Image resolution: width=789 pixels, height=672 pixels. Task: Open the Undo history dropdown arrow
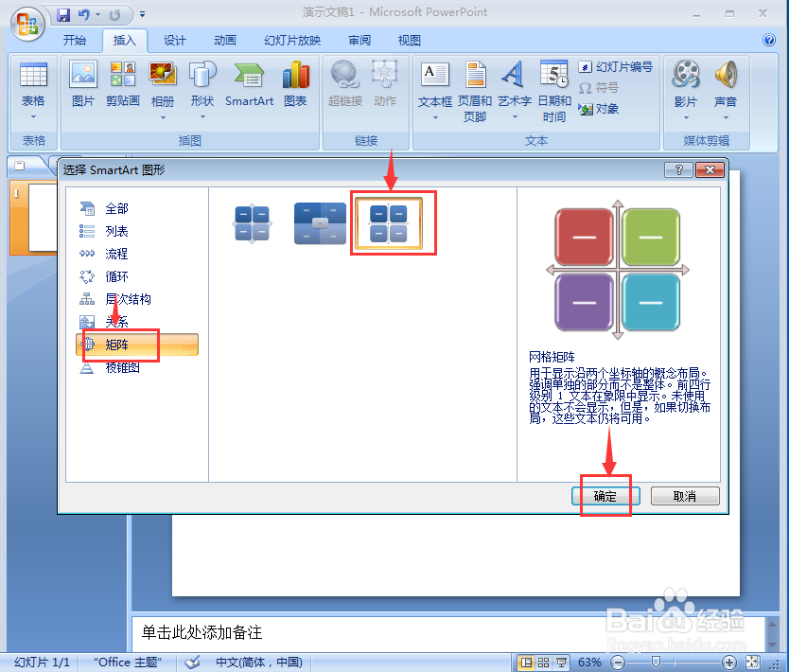(x=97, y=14)
